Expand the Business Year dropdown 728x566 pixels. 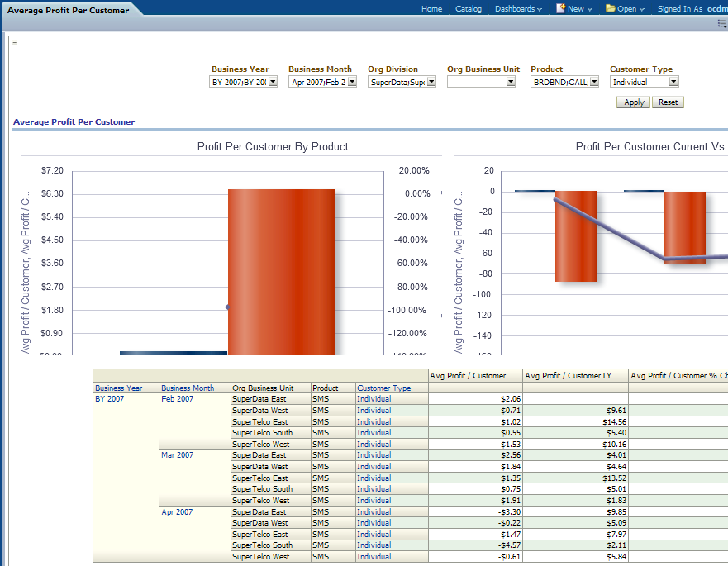272,82
